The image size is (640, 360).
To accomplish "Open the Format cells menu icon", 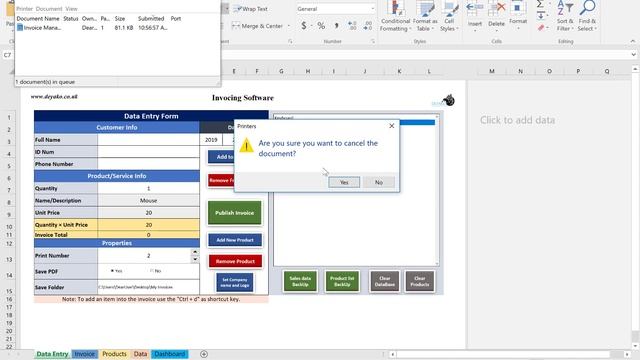I will [518, 14].
